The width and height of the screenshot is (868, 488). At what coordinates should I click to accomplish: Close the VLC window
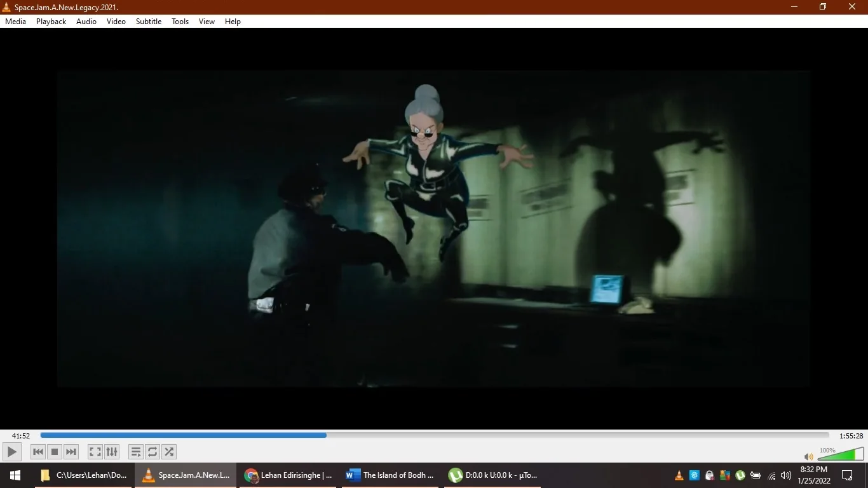[852, 7]
